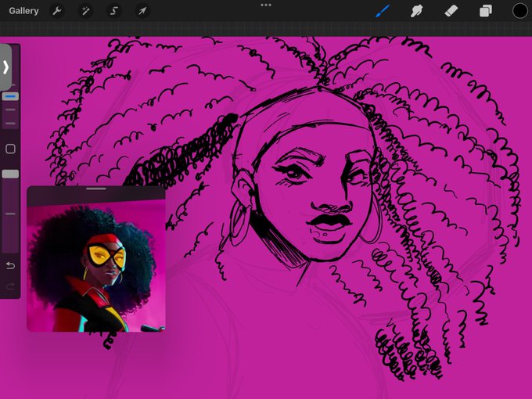Tap the three-dot multitasking menu
Screen dimensions: 532x399
(266, 5)
